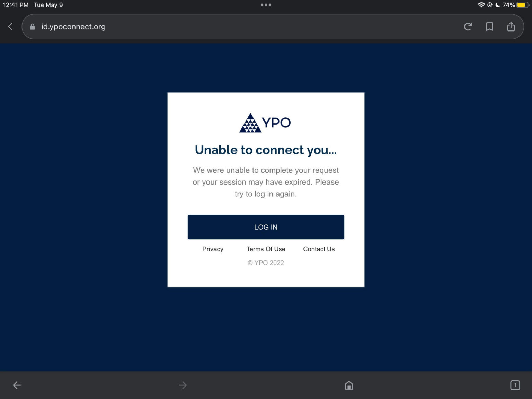532x399 pixels.
Task: Tap the Do Not Disturb moon icon
Action: (x=498, y=5)
